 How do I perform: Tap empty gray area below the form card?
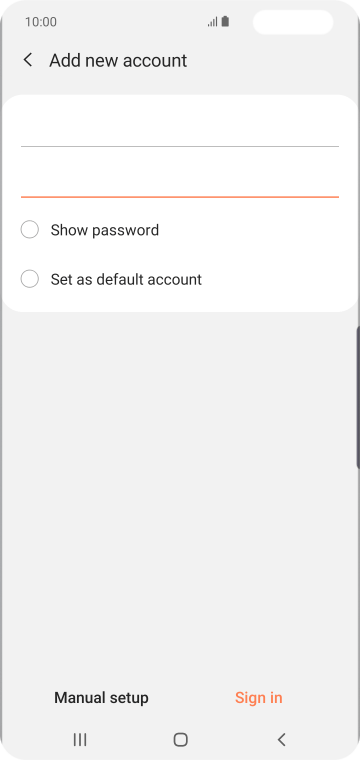point(180,485)
